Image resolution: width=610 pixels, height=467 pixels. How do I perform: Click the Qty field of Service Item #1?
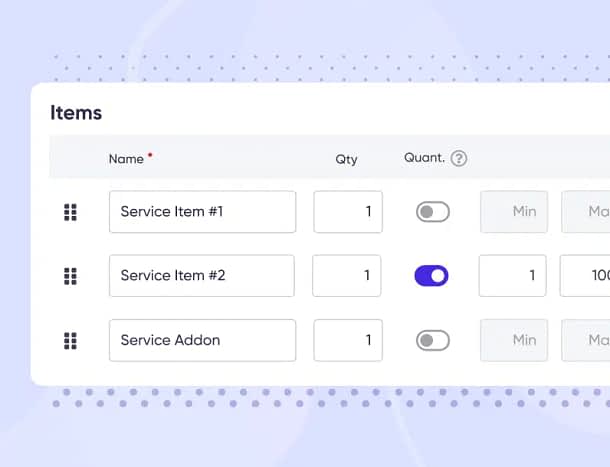point(348,212)
